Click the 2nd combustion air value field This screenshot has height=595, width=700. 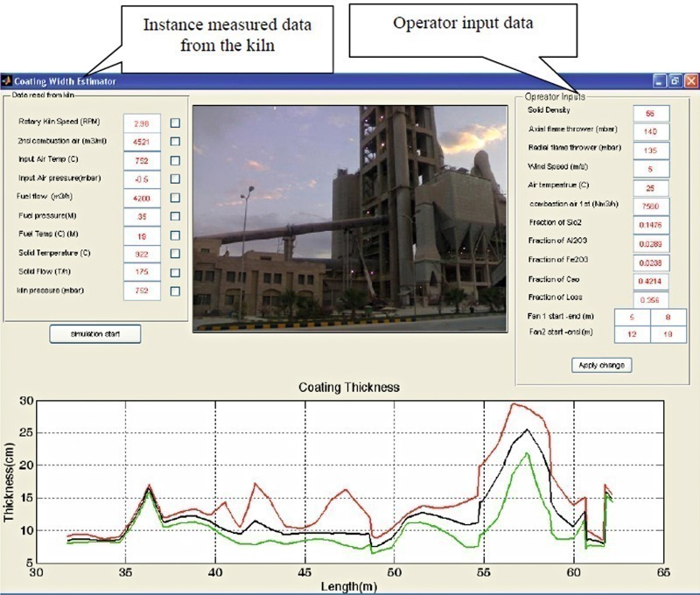(x=142, y=142)
